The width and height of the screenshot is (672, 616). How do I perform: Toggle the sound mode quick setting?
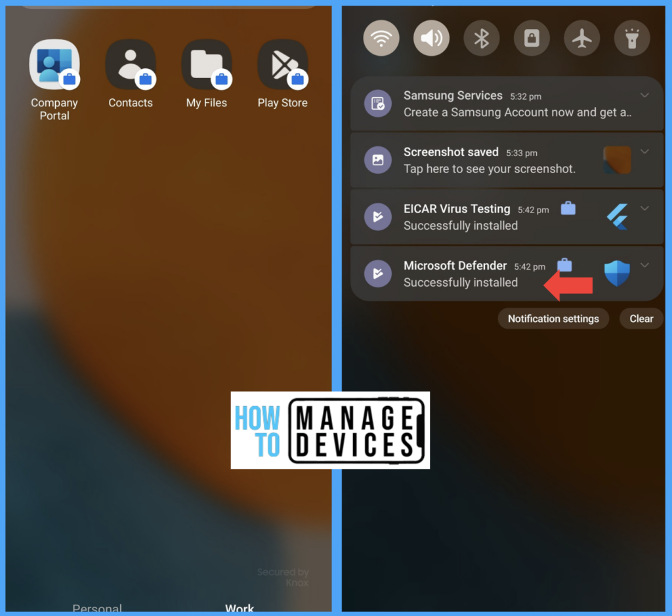(431, 38)
